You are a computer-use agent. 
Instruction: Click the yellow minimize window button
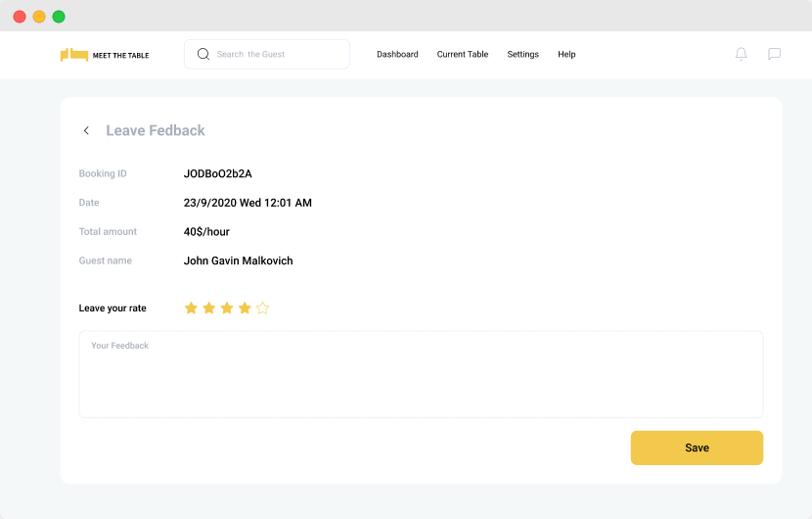click(x=39, y=17)
